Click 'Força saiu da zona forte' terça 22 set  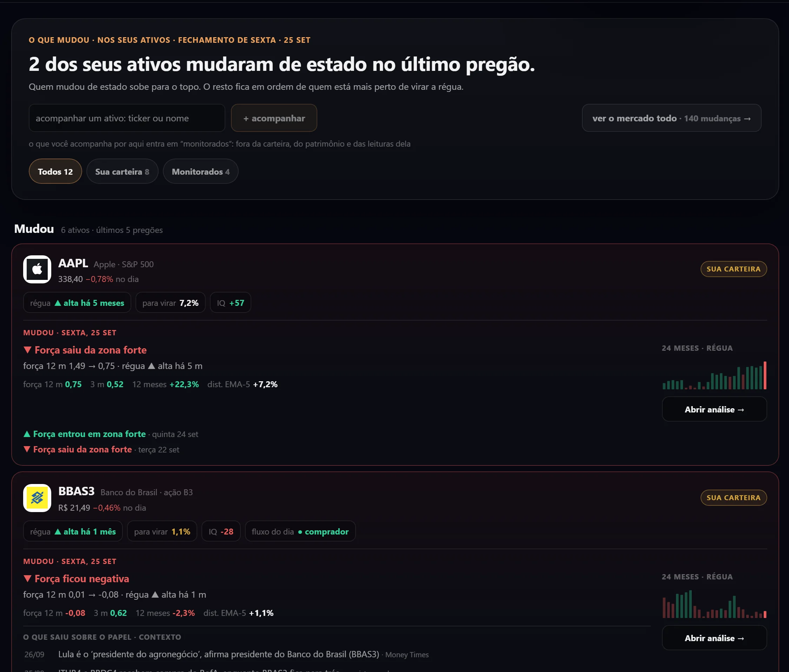pyautogui.click(x=101, y=449)
